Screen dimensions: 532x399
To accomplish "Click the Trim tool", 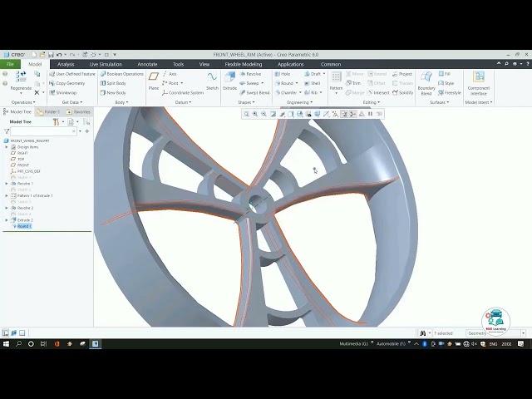I will tap(353, 83).
